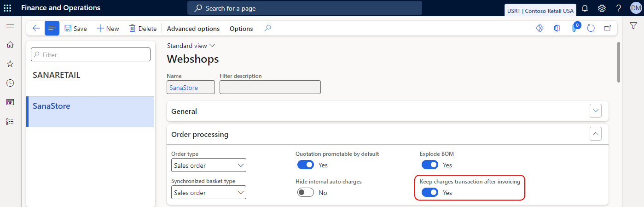Image resolution: width=644 pixels, height=207 pixels.
Task: Save the webshop record
Action: click(75, 29)
